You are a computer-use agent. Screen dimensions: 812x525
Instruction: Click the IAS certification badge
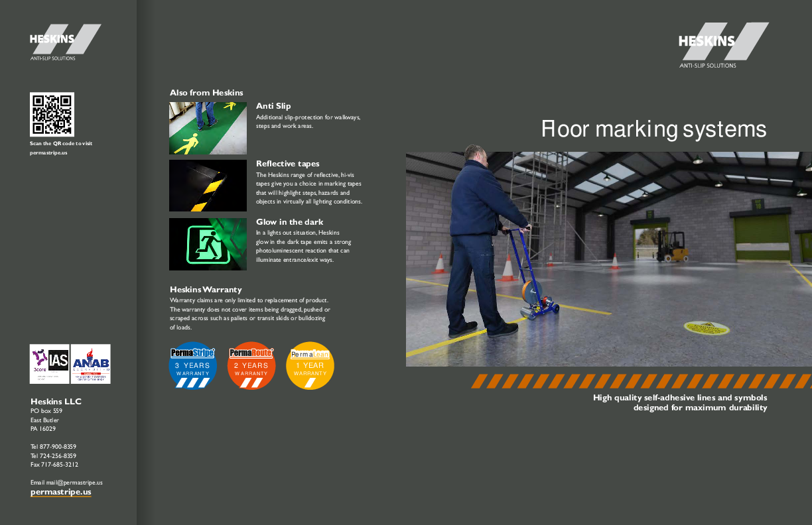click(50, 363)
